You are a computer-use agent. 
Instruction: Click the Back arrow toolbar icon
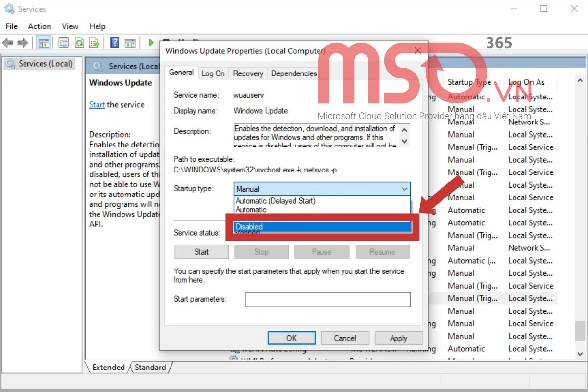pyautogui.click(x=8, y=43)
